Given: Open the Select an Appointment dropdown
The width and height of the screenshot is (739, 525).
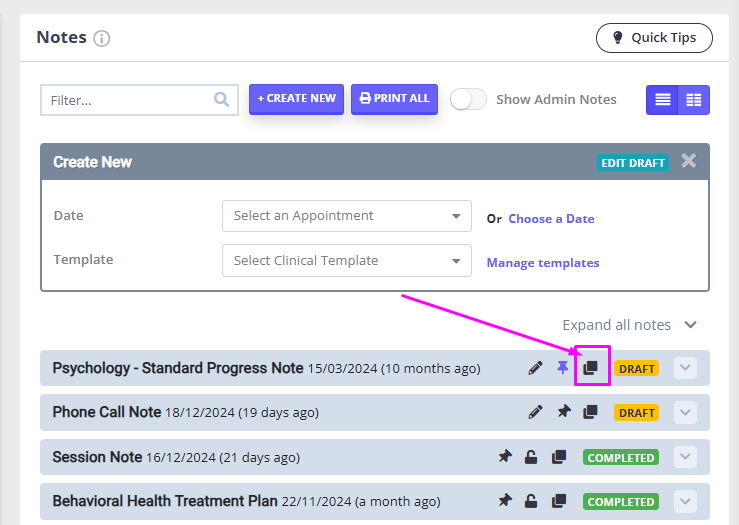Looking at the screenshot, I should click(x=346, y=216).
